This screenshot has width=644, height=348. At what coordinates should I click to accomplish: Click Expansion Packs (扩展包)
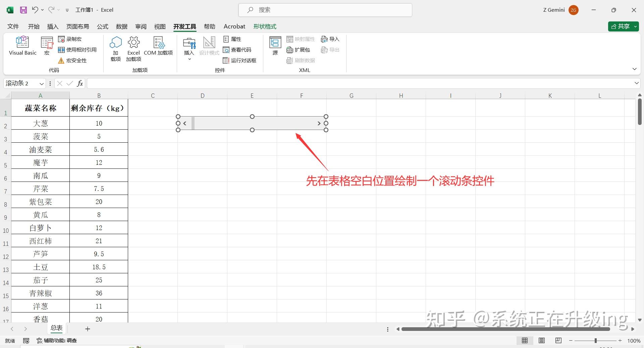coord(298,50)
